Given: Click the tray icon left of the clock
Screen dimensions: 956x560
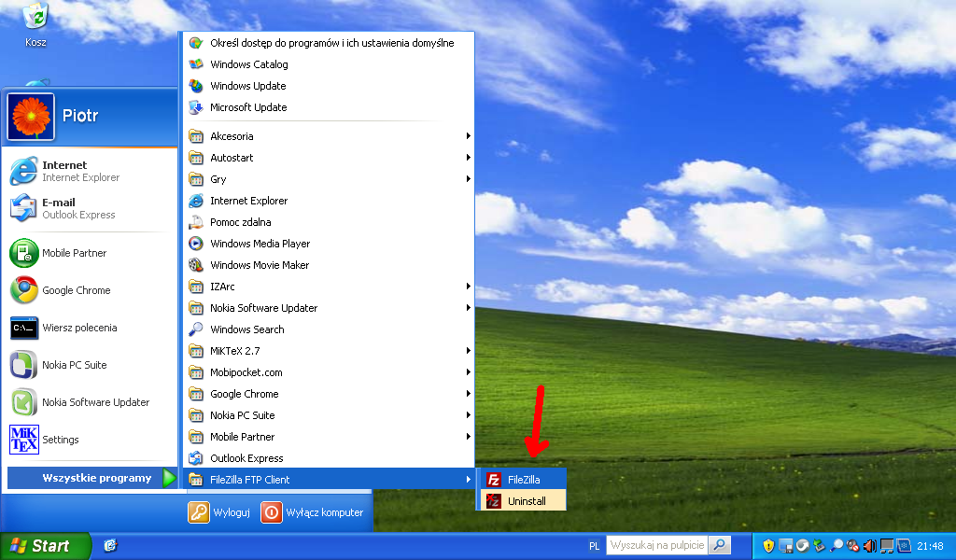Looking at the screenshot, I should point(904,546).
